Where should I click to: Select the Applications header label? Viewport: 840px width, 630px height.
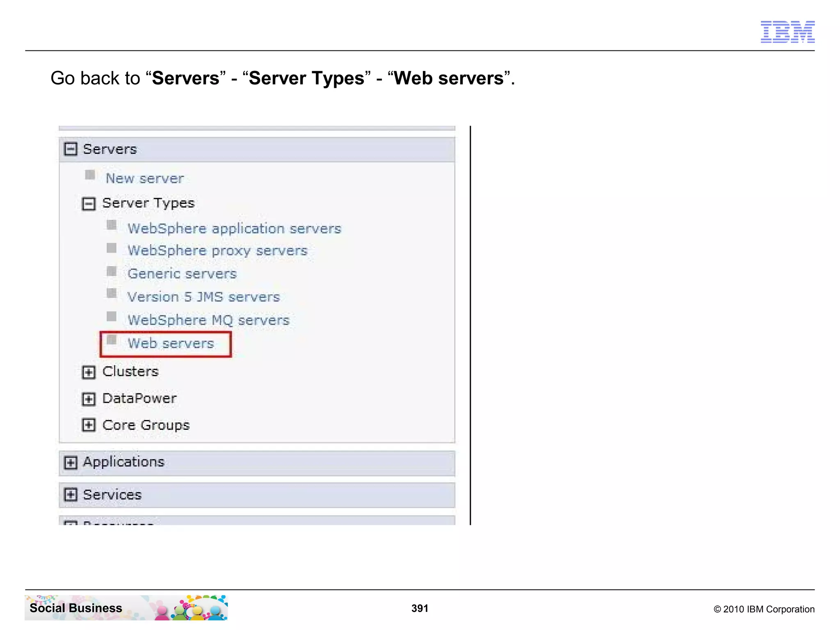click(x=124, y=462)
